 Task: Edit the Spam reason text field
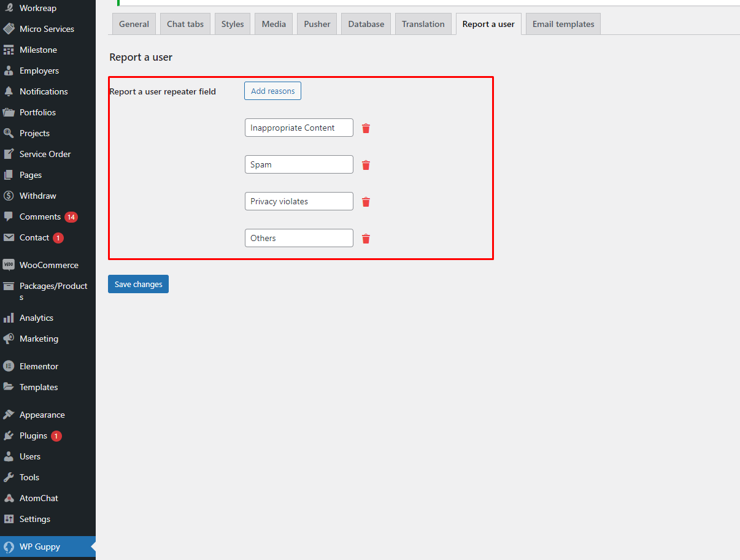click(x=298, y=164)
